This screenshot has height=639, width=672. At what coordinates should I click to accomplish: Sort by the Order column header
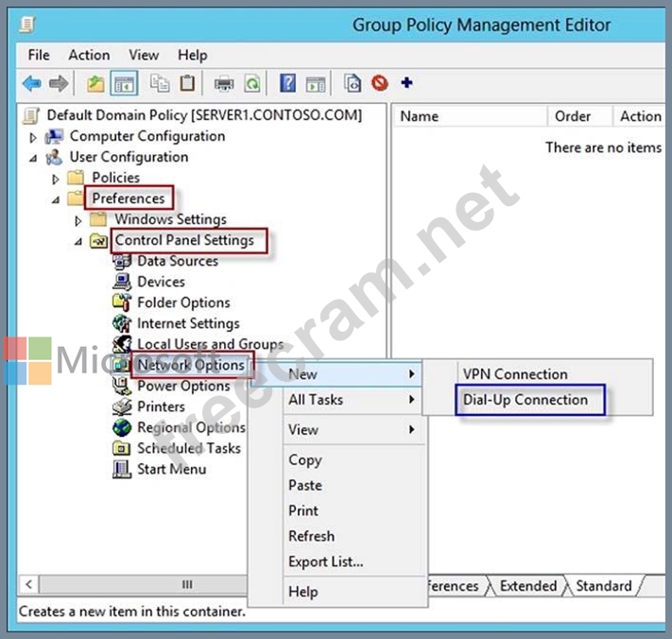pyautogui.click(x=580, y=116)
